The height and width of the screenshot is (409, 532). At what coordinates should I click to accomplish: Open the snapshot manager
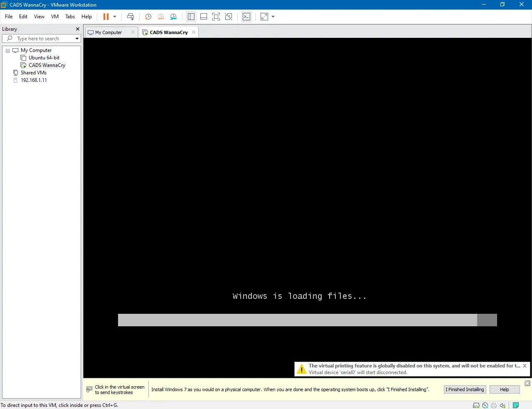173,17
